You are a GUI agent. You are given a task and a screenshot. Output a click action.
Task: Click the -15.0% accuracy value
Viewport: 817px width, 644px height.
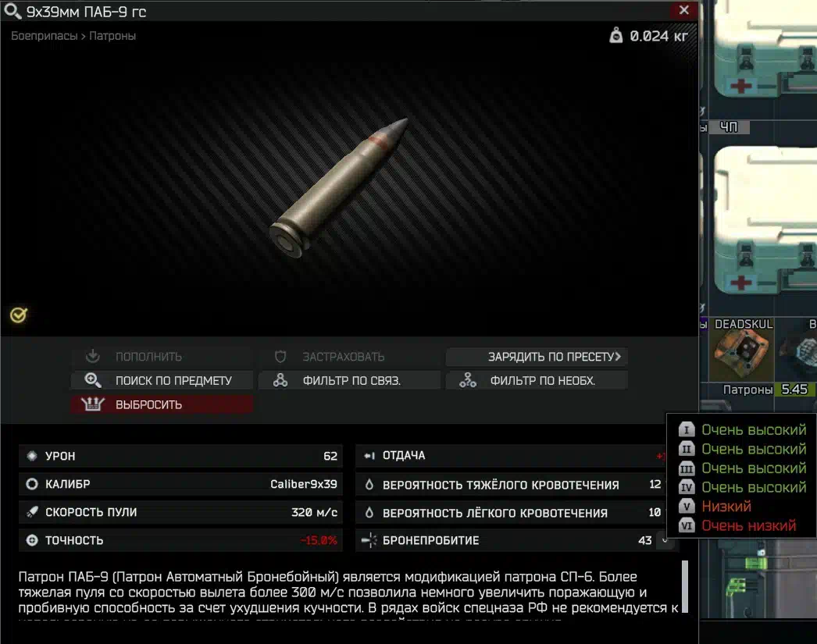pyautogui.click(x=319, y=540)
